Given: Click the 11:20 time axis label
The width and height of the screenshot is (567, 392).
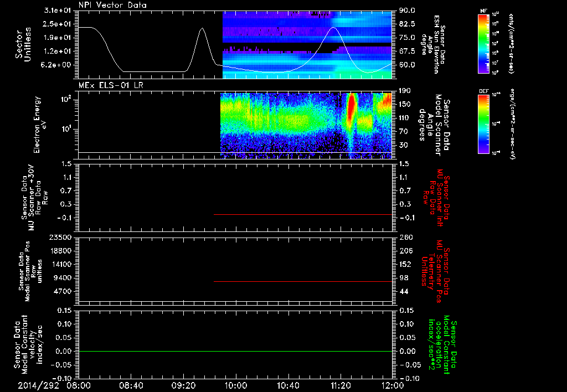Looking at the screenshot, I should click(341, 385).
